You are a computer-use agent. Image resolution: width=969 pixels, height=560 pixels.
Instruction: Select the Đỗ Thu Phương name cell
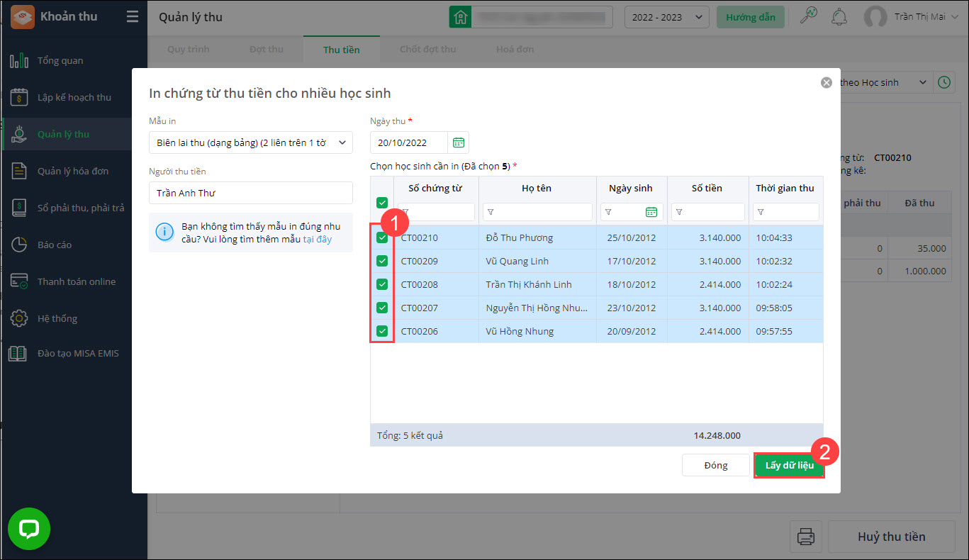pyautogui.click(x=537, y=237)
